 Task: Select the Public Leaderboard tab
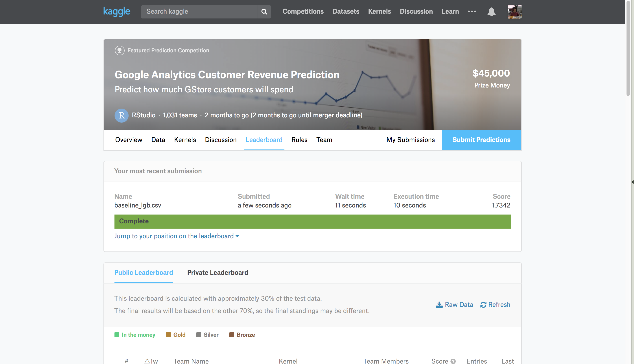point(143,273)
